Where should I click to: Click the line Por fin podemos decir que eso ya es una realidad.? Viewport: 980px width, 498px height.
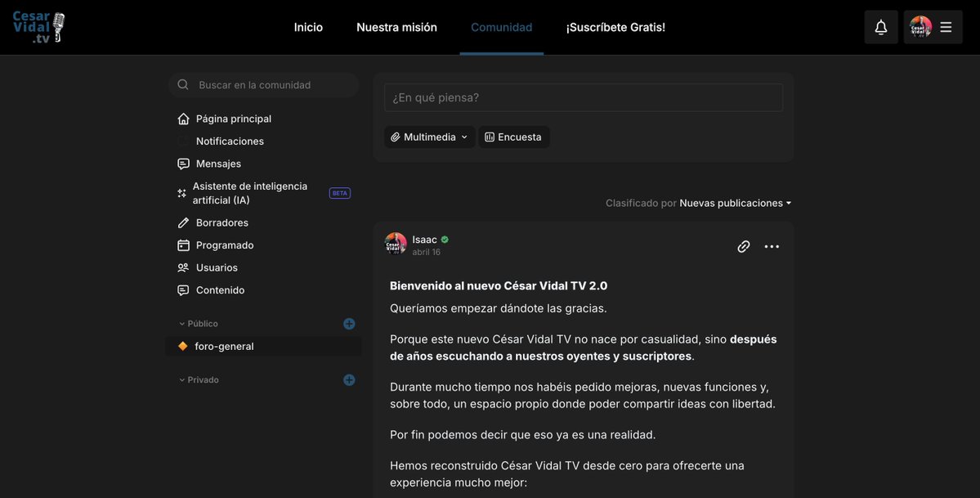(x=522, y=435)
